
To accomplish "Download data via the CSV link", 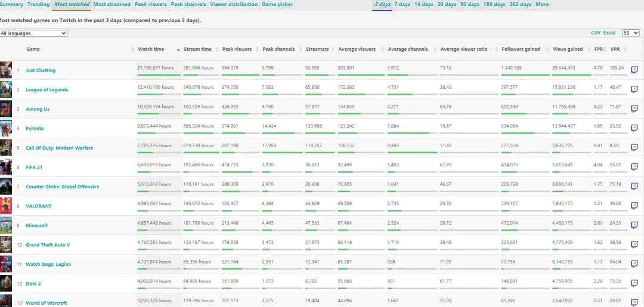I will [x=595, y=33].
